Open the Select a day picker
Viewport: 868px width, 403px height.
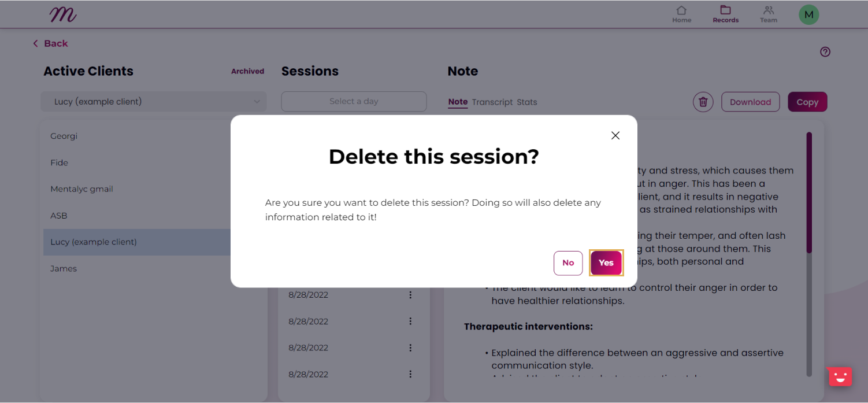point(354,102)
